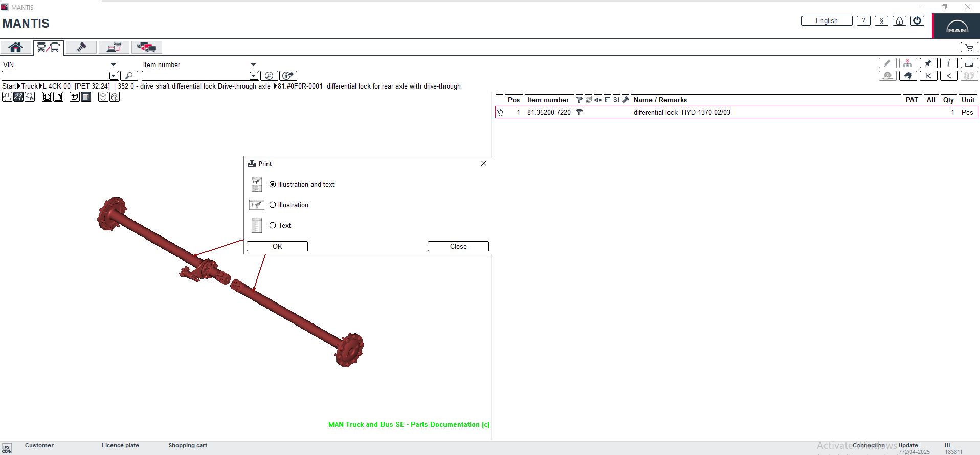The image size is (980, 455).
Task: Open the legal section sign button
Action: pyautogui.click(x=881, y=21)
